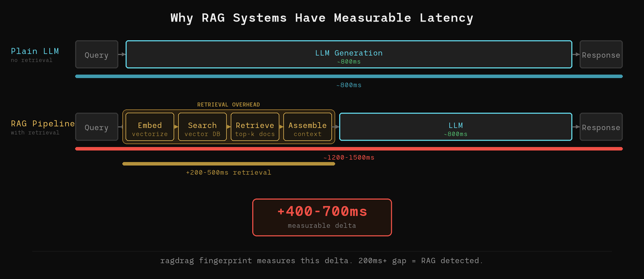Click the teal ~800ms total latency bar
This screenshot has width=644, height=279.
click(349, 76)
